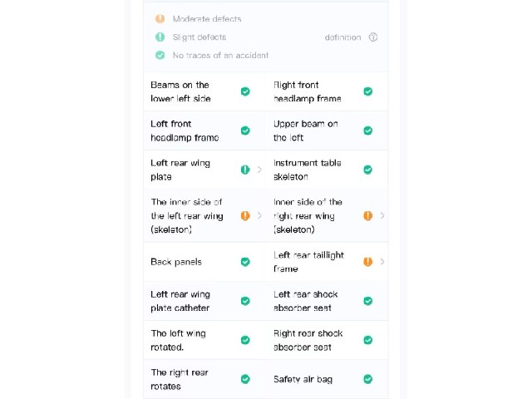The image size is (532, 399).
Task: Click the orange icon for inner side of right rear wing
Action: point(367,215)
